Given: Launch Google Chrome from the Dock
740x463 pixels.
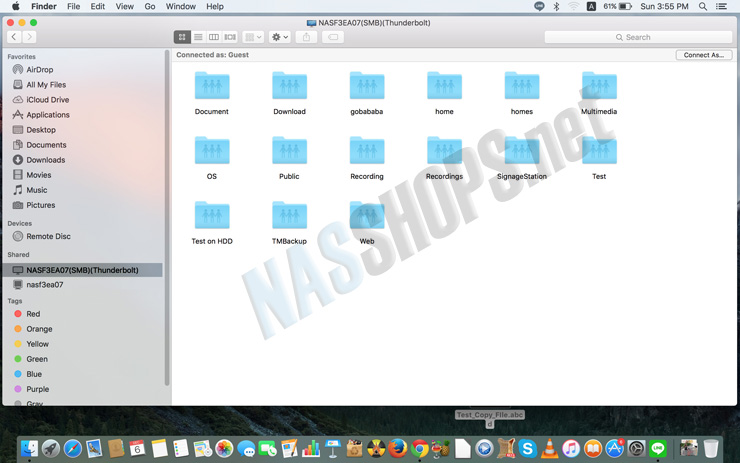Looking at the screenshot, I should point(419,448).
